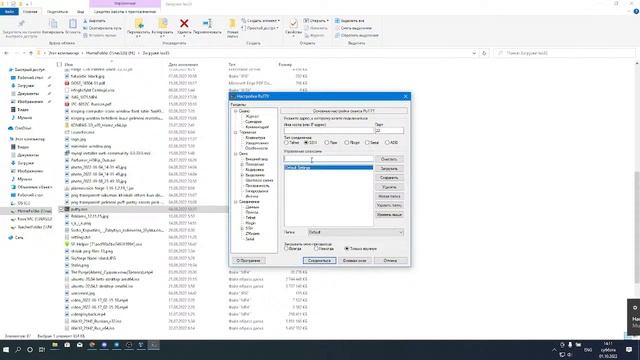The image size is (640, 360).
Task: Choose Никогда under close window on exit
Action: coord(316,248)
